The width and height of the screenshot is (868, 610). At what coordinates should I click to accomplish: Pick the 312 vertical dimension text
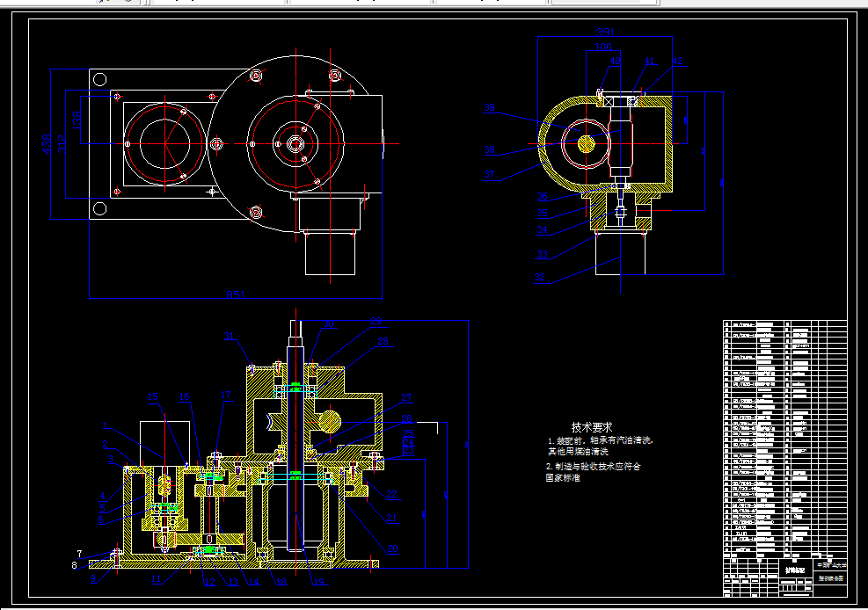[62, 144]
